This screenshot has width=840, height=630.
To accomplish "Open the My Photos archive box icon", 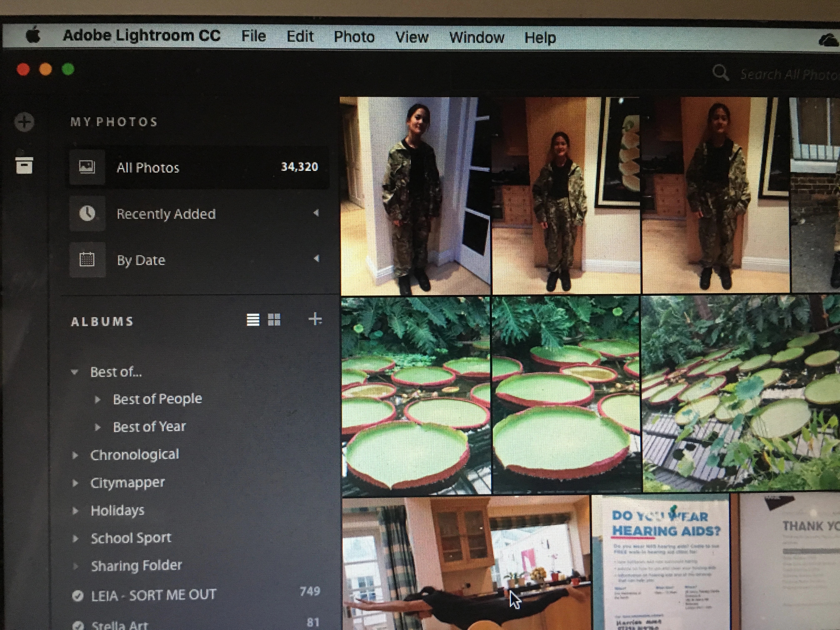I will click(x=24, y=165).
